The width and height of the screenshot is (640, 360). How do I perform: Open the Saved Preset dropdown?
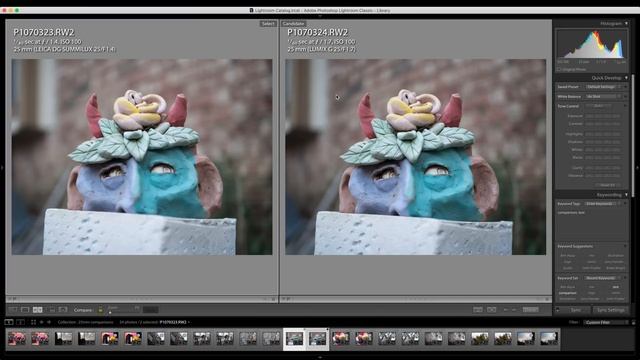pos(604,87)
